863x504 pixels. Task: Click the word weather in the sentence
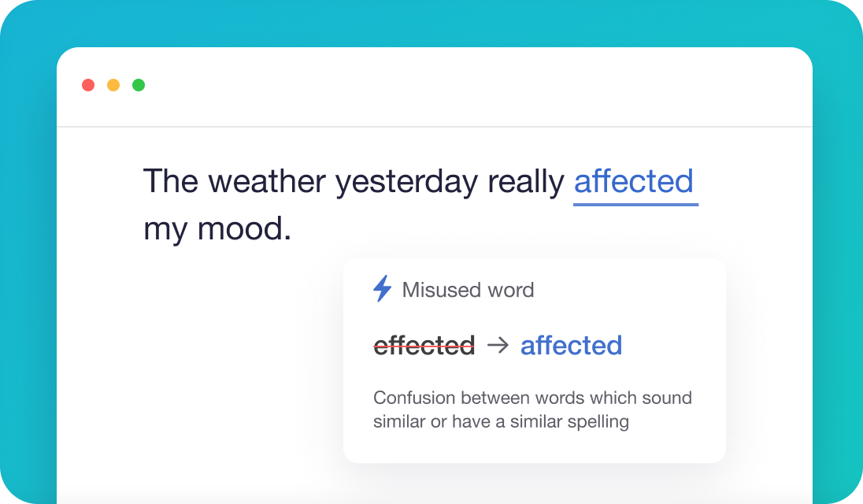tap(267, 182)
